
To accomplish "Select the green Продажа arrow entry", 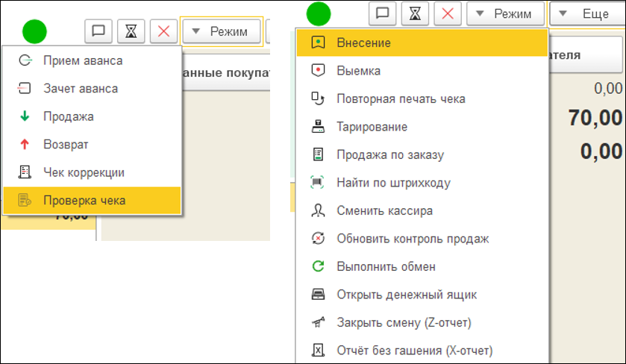I will tap(69, 116).
